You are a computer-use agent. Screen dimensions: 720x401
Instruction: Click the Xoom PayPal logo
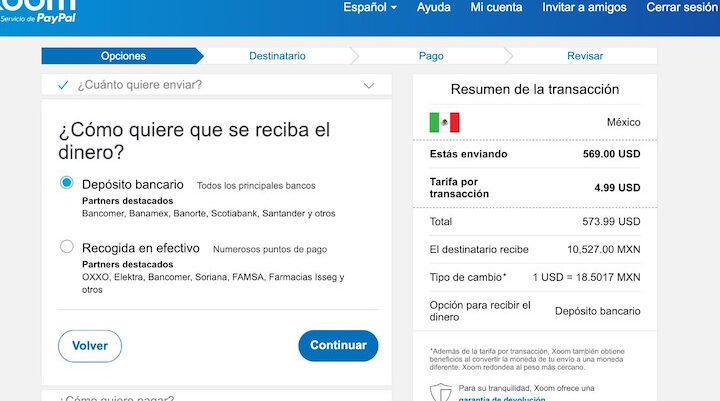38,11
